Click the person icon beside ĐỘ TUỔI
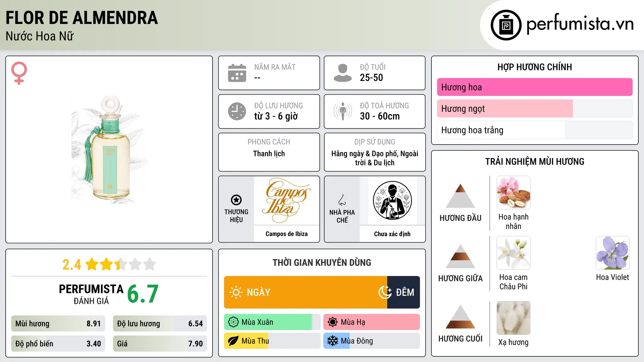The image size is (644, 362). 342,73
